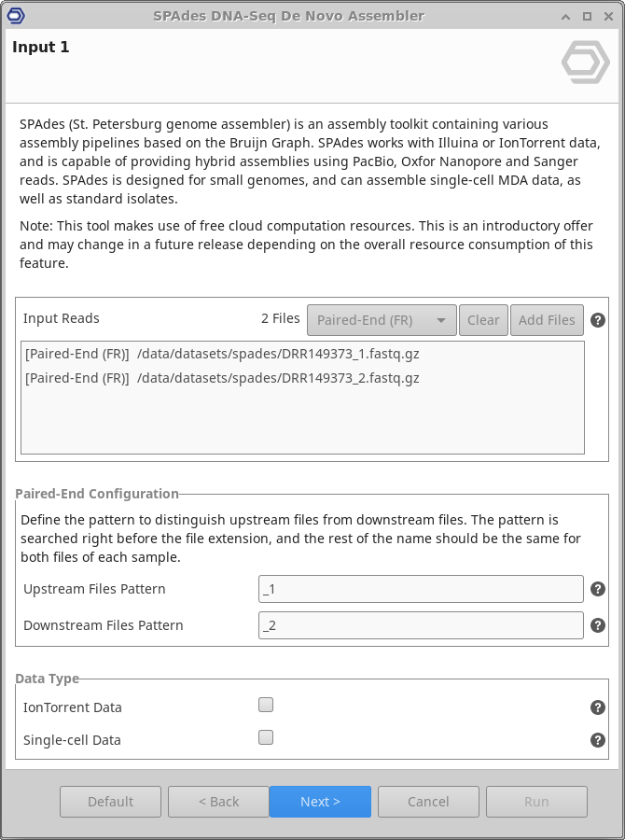
Task: Proceed with the Next button
Action: click(320, 802)
